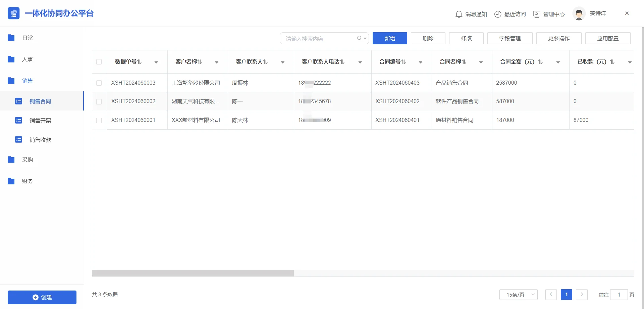Click the user avatar picture
644x309 pixels.
click(579, 13)
